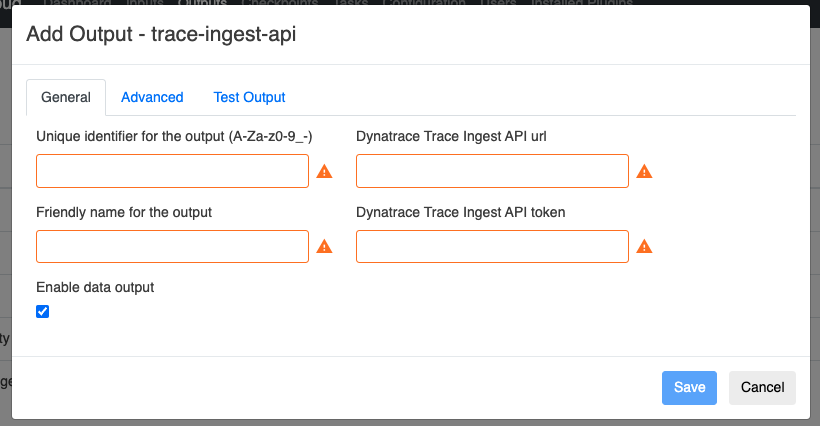
Task: Cancel the Add Output dialog
Action: pyautogui.click(x=762, y=388)
